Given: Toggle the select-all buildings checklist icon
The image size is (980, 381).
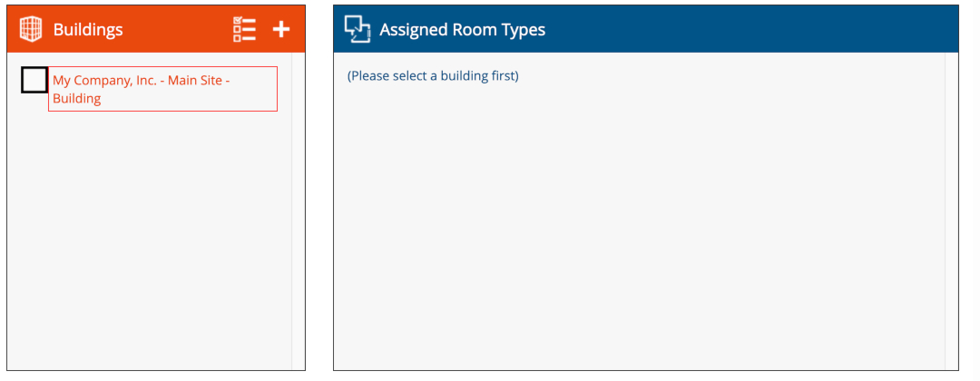Looking at the screenshot, I should (244, 29).
